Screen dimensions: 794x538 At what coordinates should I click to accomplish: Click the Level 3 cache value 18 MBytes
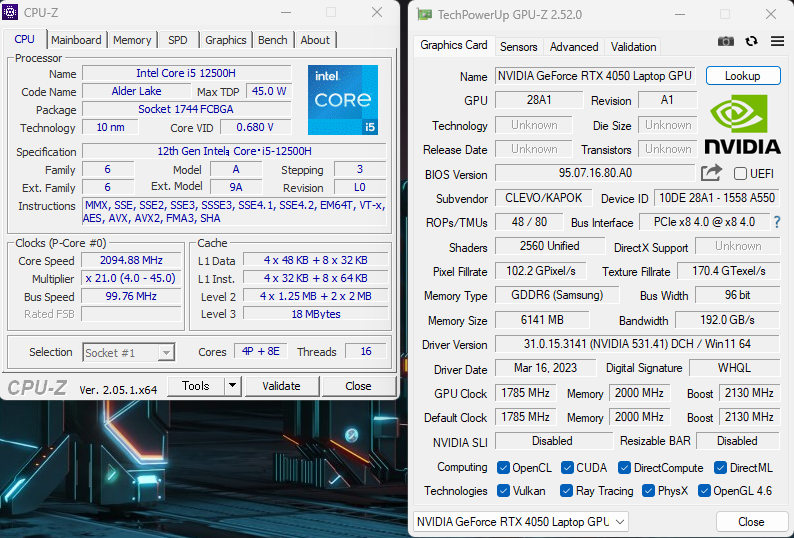(x=315, y=314)
